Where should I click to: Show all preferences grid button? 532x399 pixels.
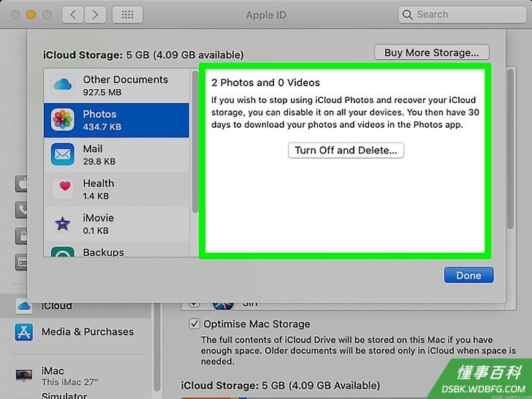click(x=128, y=15)
